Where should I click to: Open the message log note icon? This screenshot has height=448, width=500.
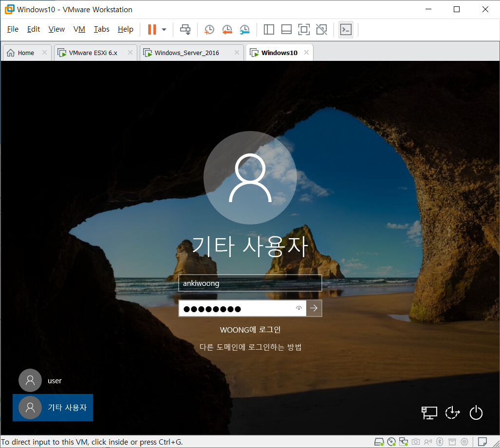[x=482, y=442]
